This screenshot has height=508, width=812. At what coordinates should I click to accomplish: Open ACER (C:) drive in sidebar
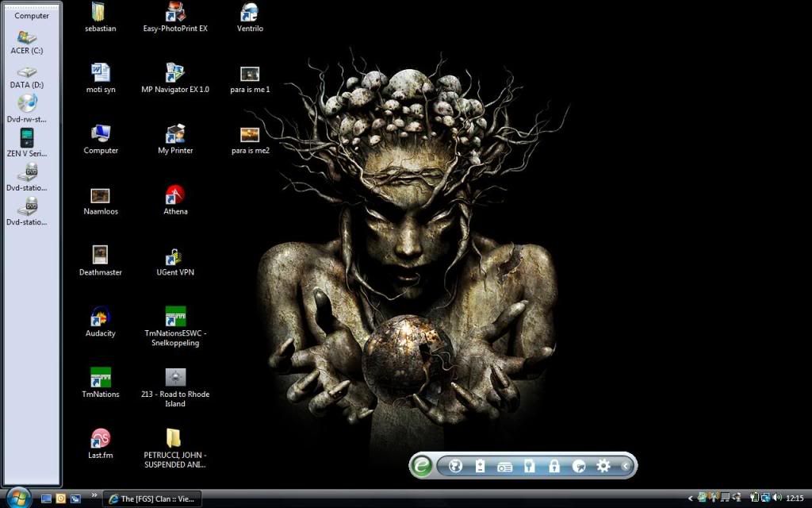(x=26, y=43)
